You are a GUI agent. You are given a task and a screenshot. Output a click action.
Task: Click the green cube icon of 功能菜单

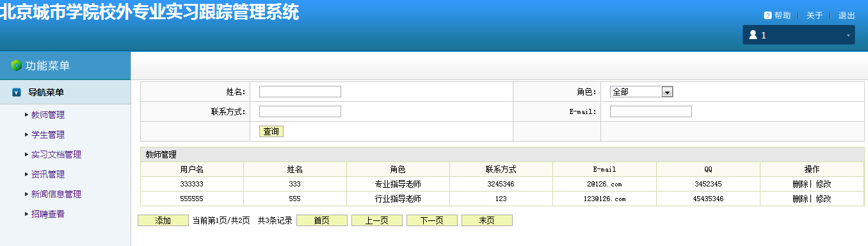(x=17, y=65)
